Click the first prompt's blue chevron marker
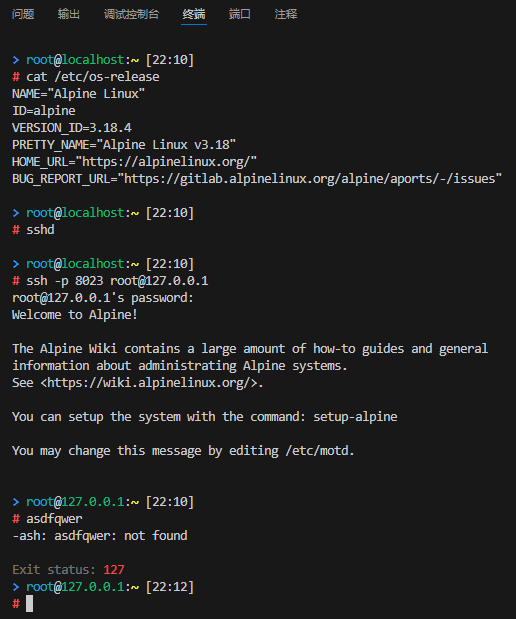This screenshot has width=516, height=619. 16,60
